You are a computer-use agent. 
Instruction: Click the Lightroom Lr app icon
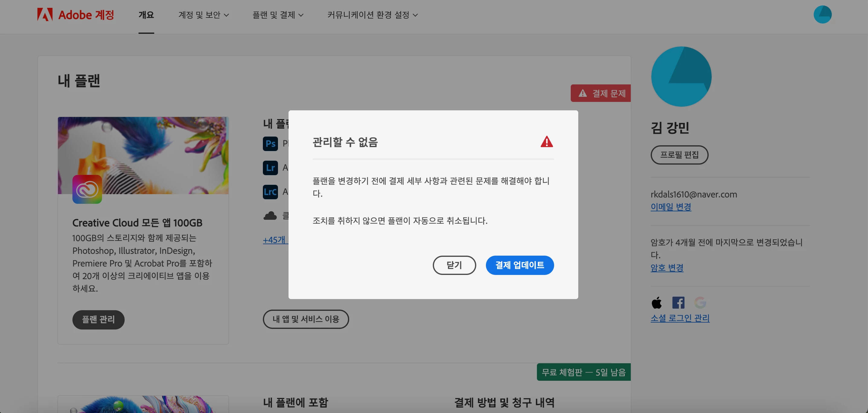[x=270, y=168]
